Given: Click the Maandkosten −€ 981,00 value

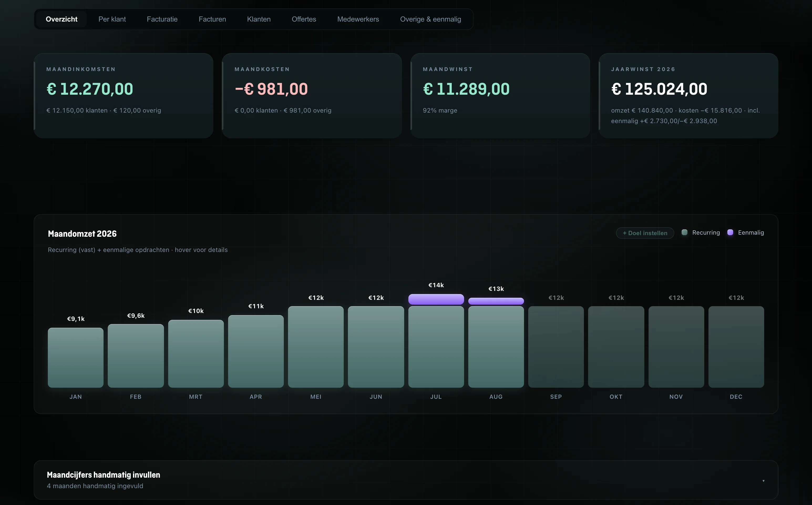Looking at the screenshot, I should coord(271,89).
